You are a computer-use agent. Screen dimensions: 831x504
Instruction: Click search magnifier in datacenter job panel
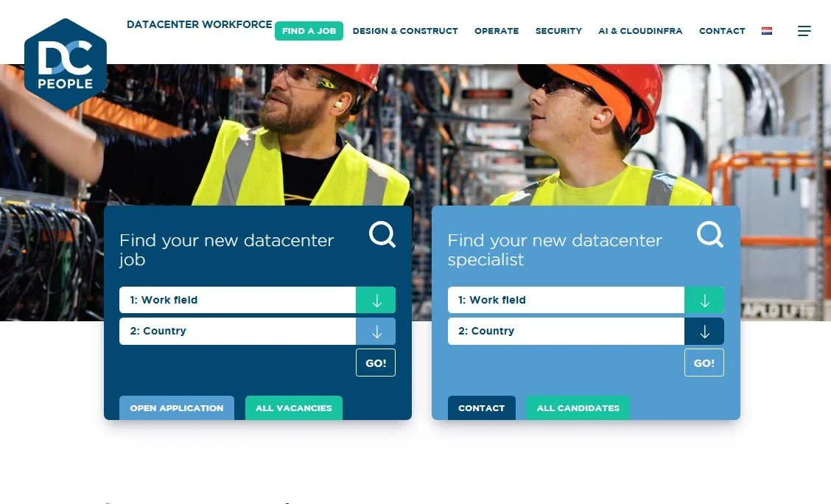pyautogui.click(x=382, y=234)
